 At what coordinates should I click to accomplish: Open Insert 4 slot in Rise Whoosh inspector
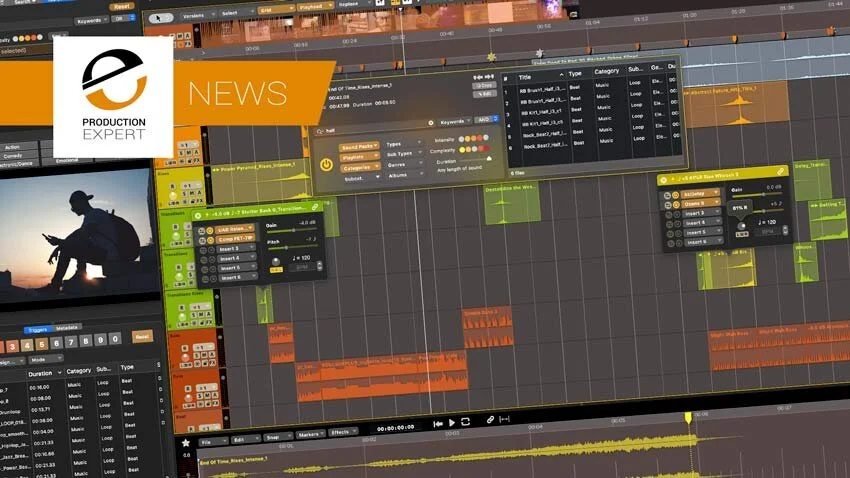[702, 223]
